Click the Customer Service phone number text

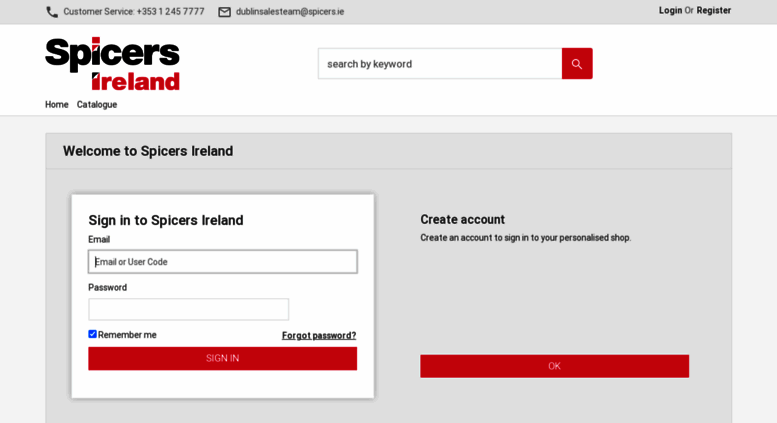pos(134,11)
